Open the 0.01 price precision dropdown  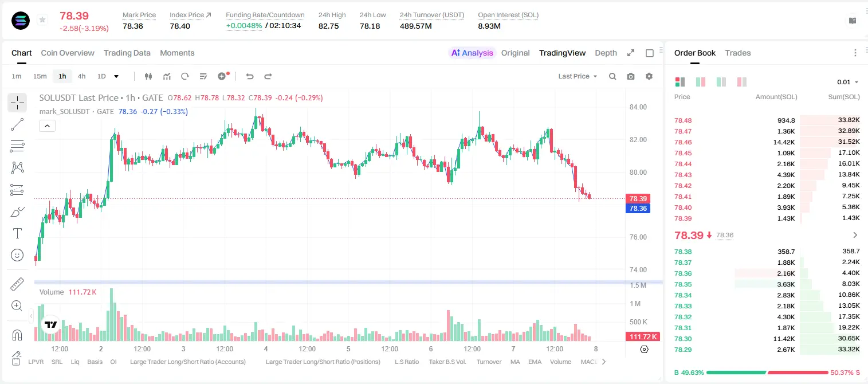848,82
